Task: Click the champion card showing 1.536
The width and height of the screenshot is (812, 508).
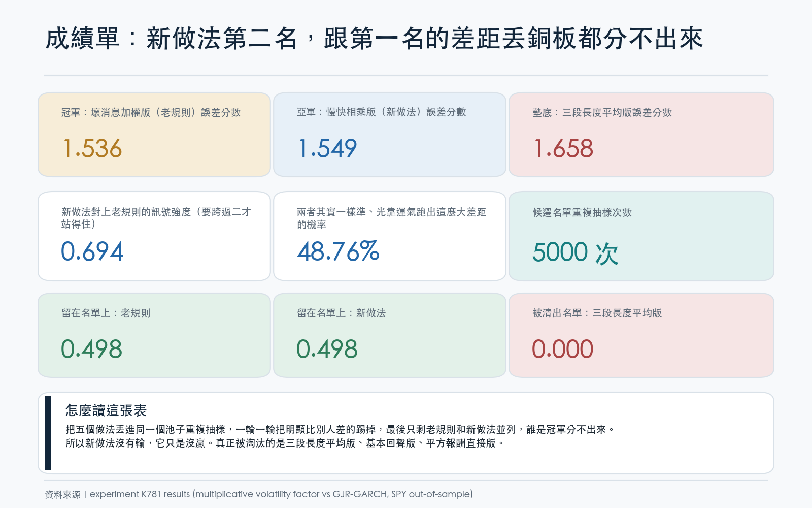Action: point(154,135)
